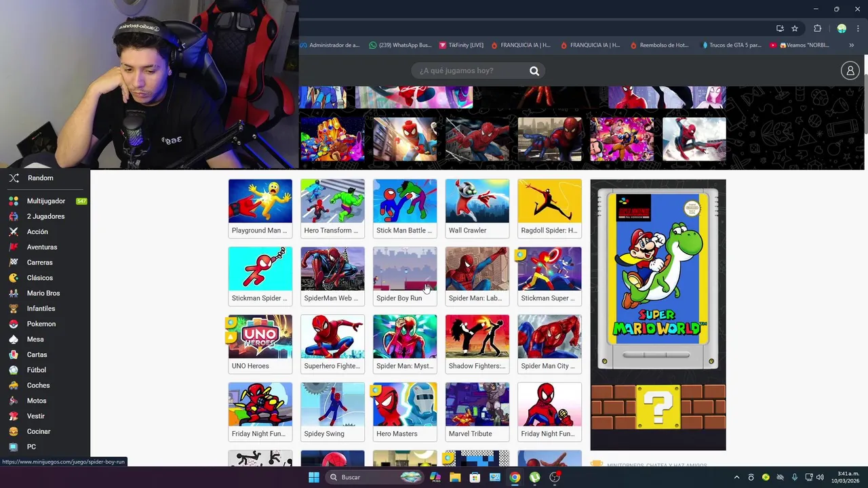Click the Buscar taskbar search box
Image resolution: width=868 pixels, height=488 pixels.
tap(374, 477)
